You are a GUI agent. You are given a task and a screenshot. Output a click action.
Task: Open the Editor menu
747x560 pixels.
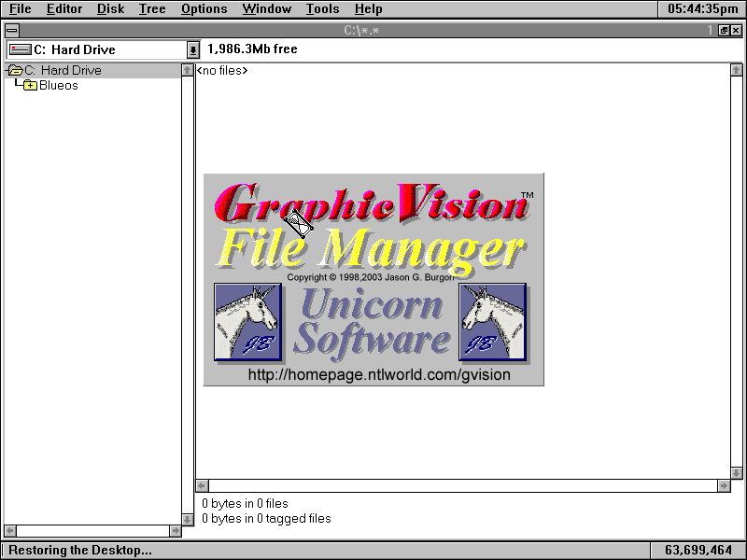[x=64, y=9]
